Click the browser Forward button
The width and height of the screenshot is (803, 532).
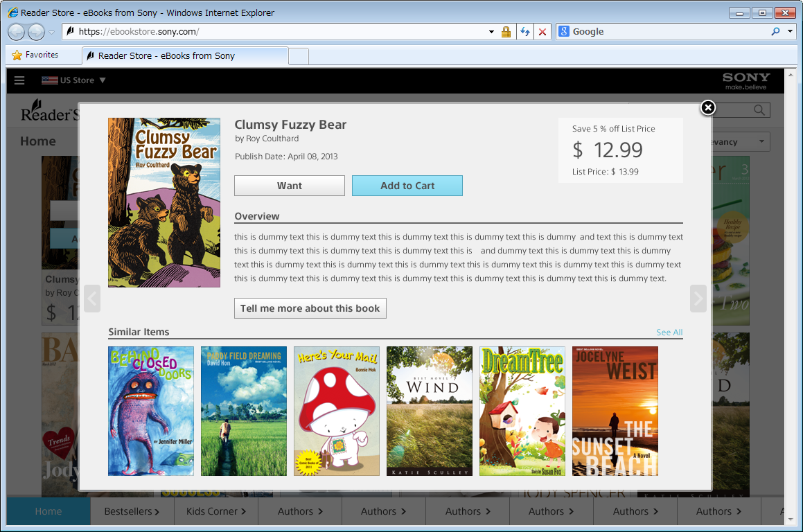pyautogui.click(x=36, y=32)
